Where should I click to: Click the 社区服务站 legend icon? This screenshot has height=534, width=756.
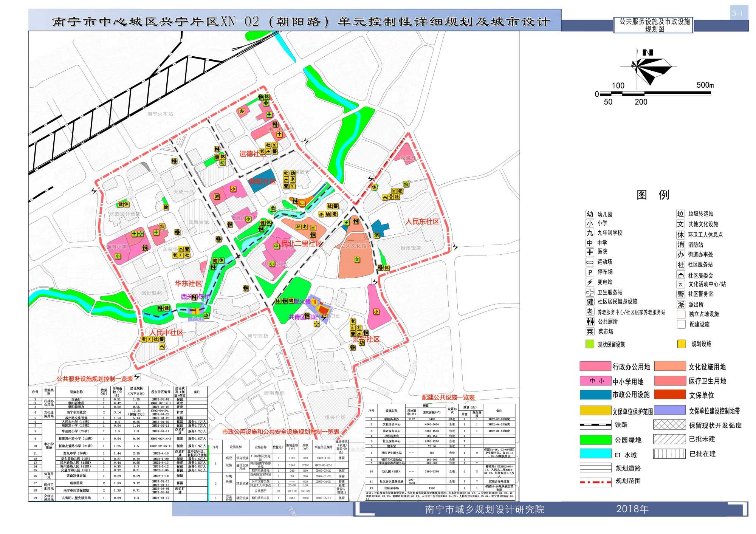point(680,265)
